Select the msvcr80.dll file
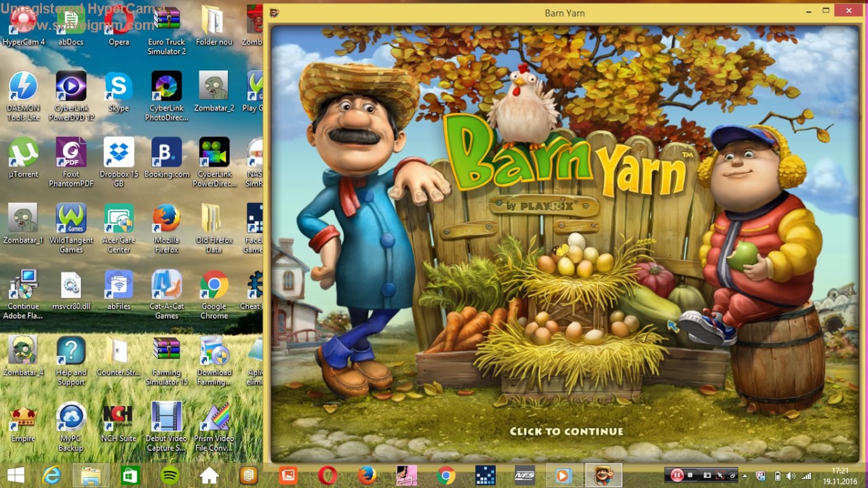The width and height of the screenshot is (868, 488). [71, 290]
